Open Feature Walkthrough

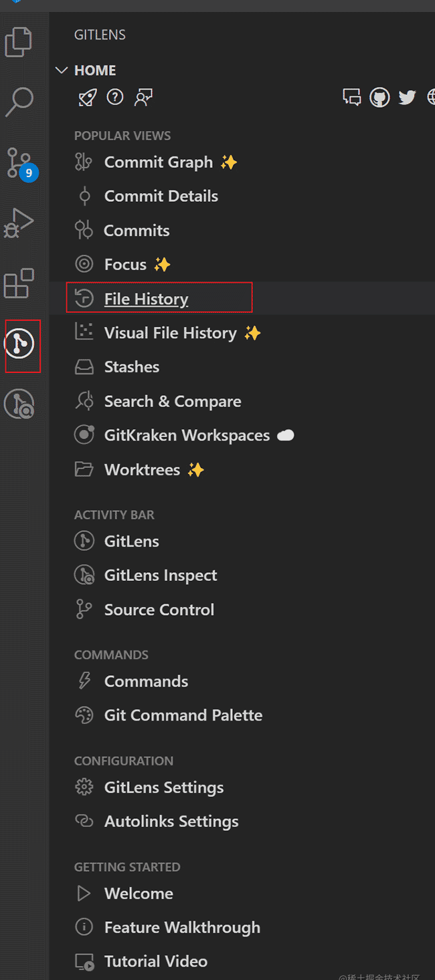tap(182, 928)
